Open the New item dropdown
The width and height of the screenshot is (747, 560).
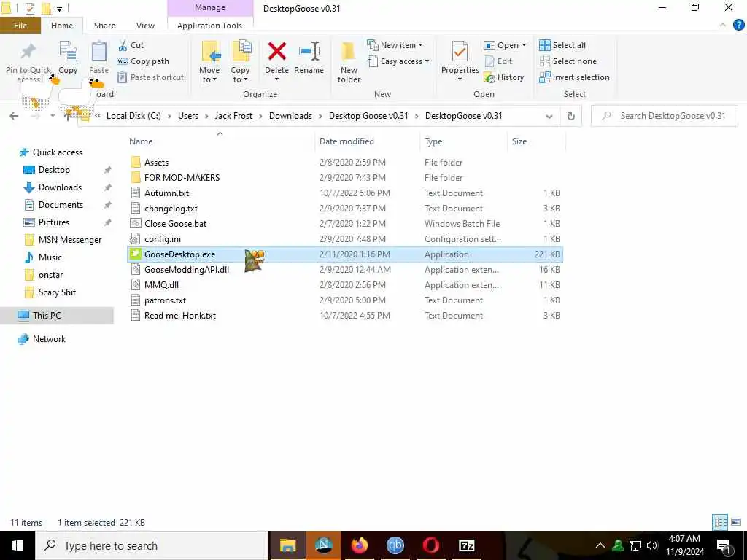pos(395,45)
